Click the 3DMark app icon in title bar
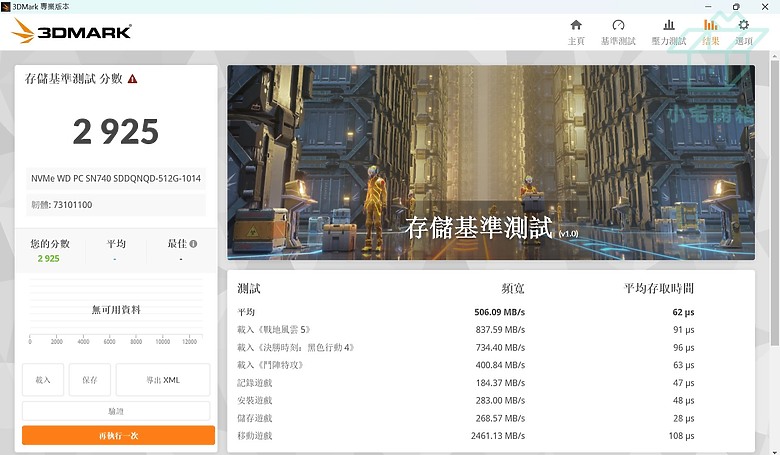 pos(5,6)
